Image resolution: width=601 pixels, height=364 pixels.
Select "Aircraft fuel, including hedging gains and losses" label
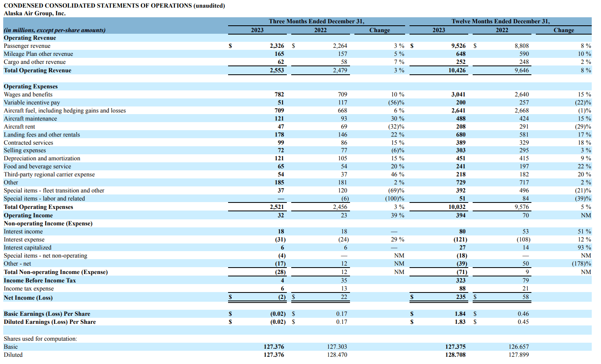pyautogui.click(x=65, y=110)
